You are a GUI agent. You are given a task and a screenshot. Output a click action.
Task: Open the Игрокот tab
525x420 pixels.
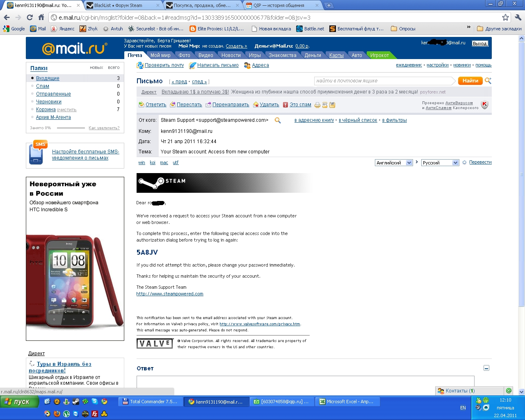tap(379, 55)
